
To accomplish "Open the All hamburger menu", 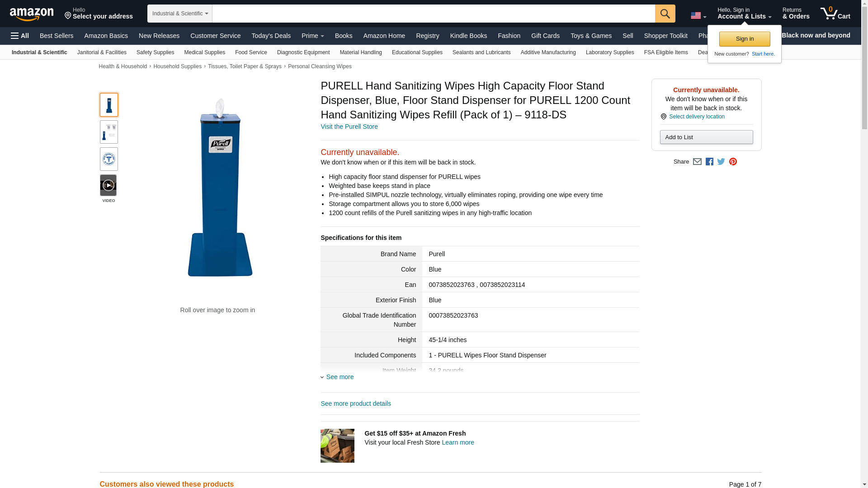I will click(20, 36).
